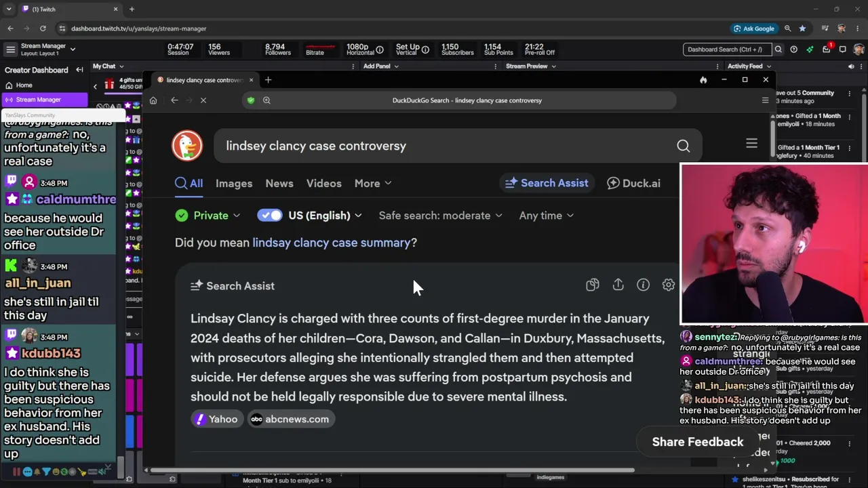Stop loading the DuckDuckGo page
Image resolution: width=868 pixels, height=488 pixels.
[203, 100]
